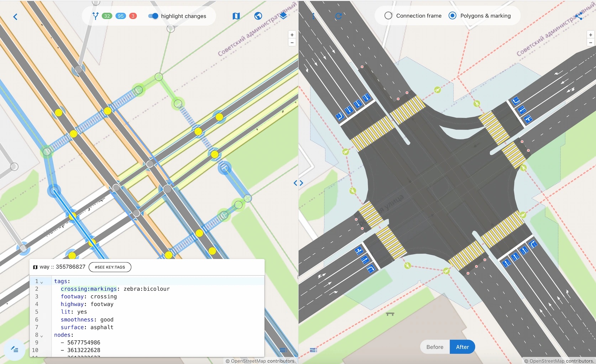Click the back arrow icon
Viewport: 596px width, 364px height.
click(x=15, y=17)
